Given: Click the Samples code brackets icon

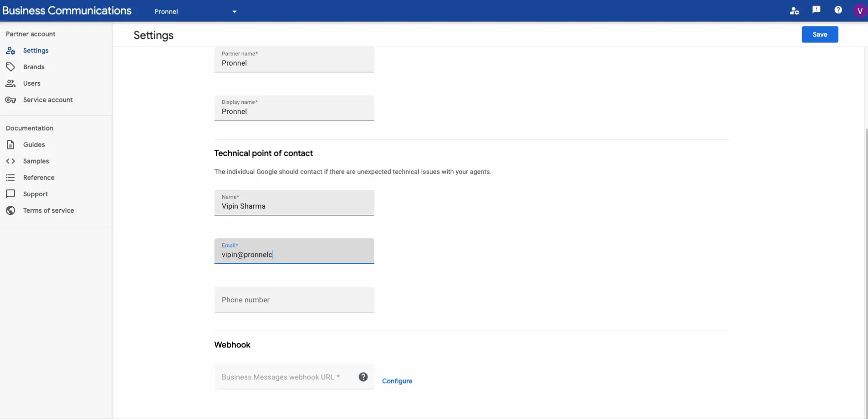Looking at the screenshot, I should pyautogui.click(x=10, y=161).
